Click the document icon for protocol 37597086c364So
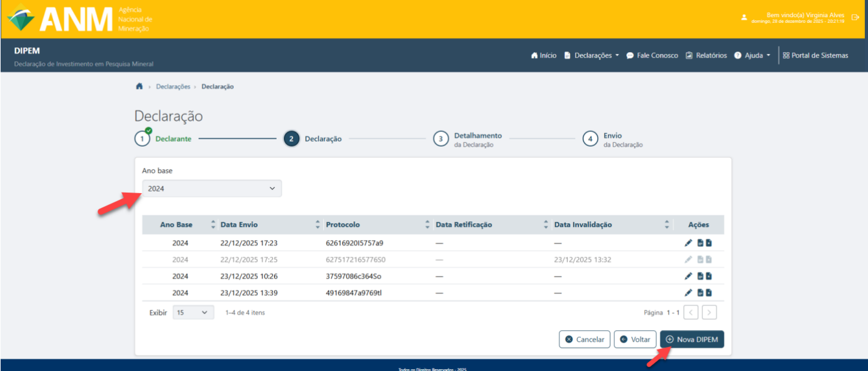The height and width of the screenshot is (371, 868). click(700, 276)
